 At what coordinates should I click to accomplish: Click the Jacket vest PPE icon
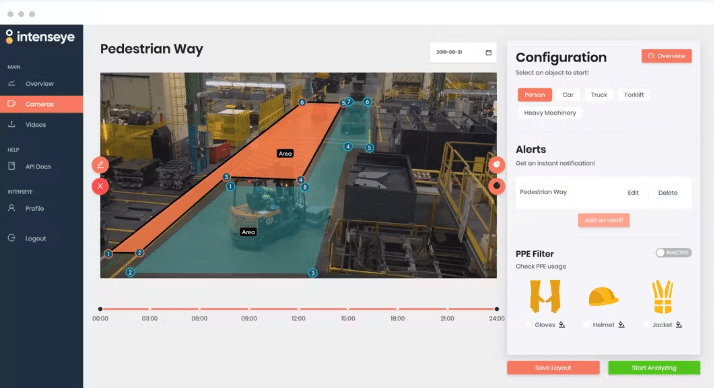pos(662,297)
